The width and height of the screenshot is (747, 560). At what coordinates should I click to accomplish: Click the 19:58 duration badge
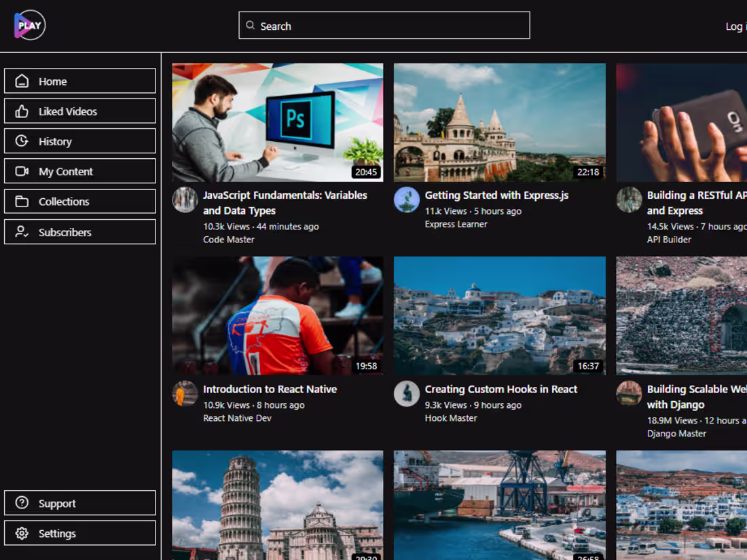click(x=366, y=366)
